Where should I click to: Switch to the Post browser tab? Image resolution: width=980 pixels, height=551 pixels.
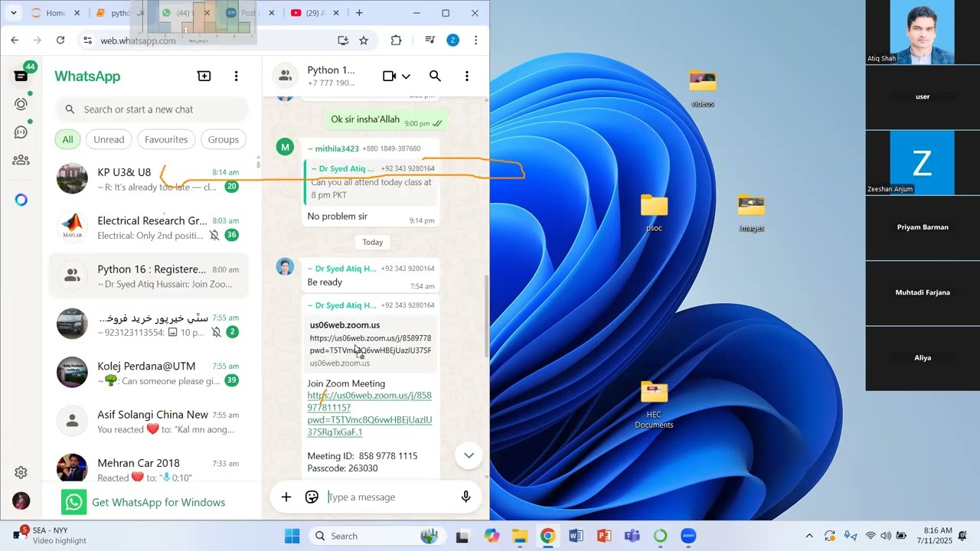[x=249, y=13]
